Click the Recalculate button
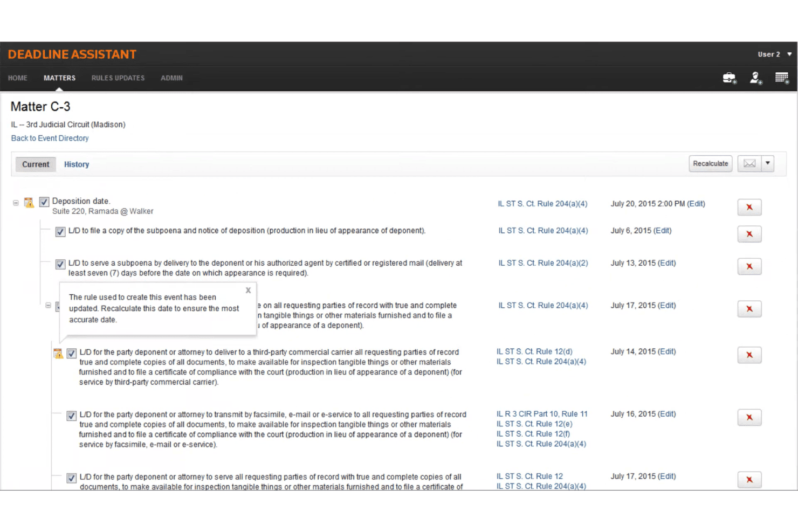Image resolution: width=798 pixels, height=532 pixels. pyautogui.click(x=711, y=164)
